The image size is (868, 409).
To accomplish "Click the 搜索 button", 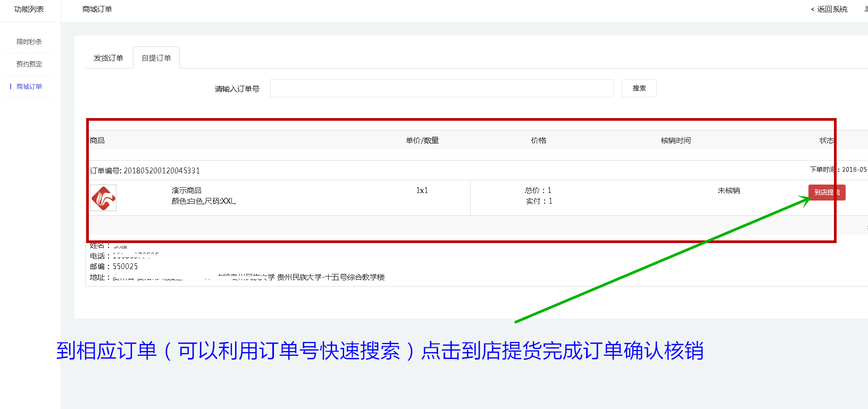I will (639, 88).
